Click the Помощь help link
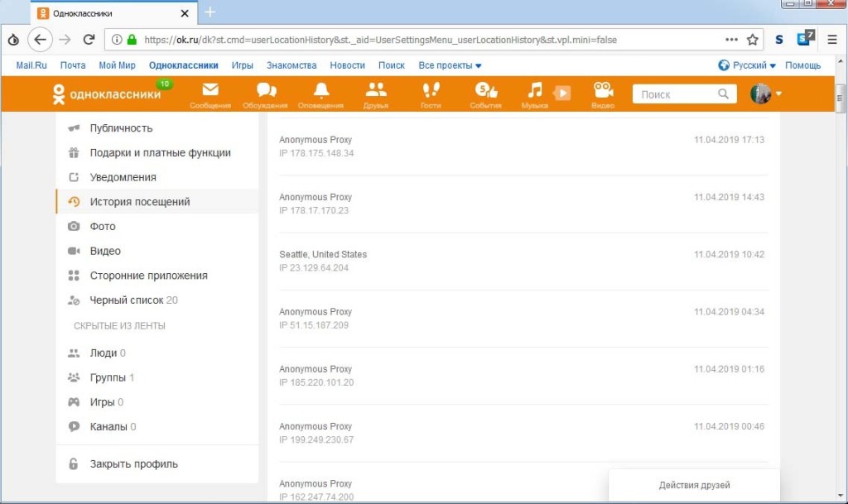This screenshot has width=848, height=504. point(802,65)
